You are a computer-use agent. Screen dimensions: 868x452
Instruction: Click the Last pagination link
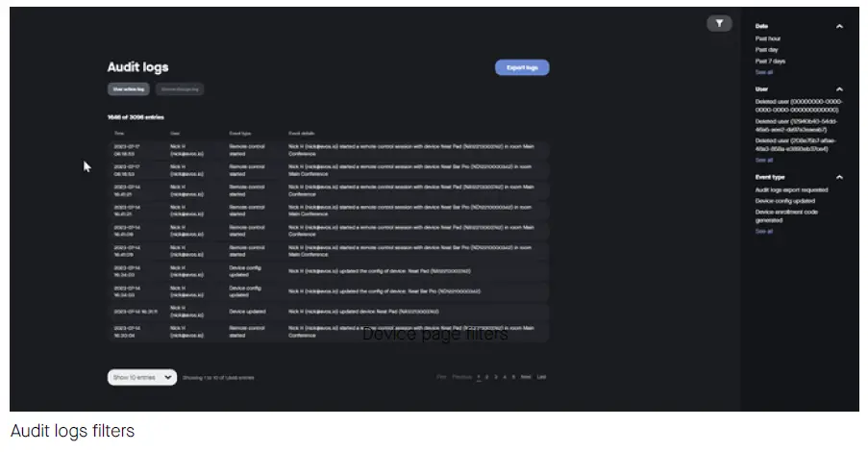pyautogui.click(x=541, y=377)
